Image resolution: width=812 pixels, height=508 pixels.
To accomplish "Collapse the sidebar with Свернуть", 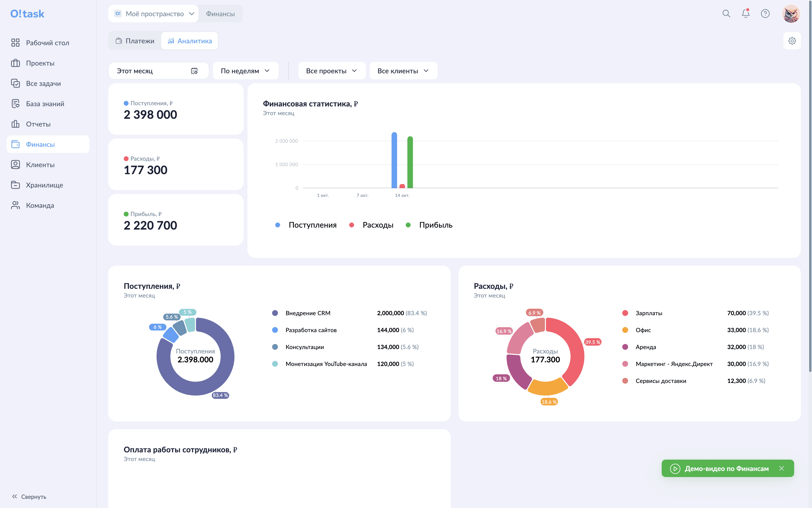I will (x=29, y=497).
